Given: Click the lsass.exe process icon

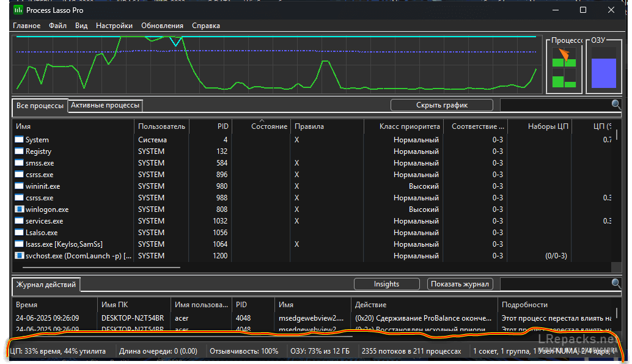Looking at the screenshot, I should click(20, 244).
